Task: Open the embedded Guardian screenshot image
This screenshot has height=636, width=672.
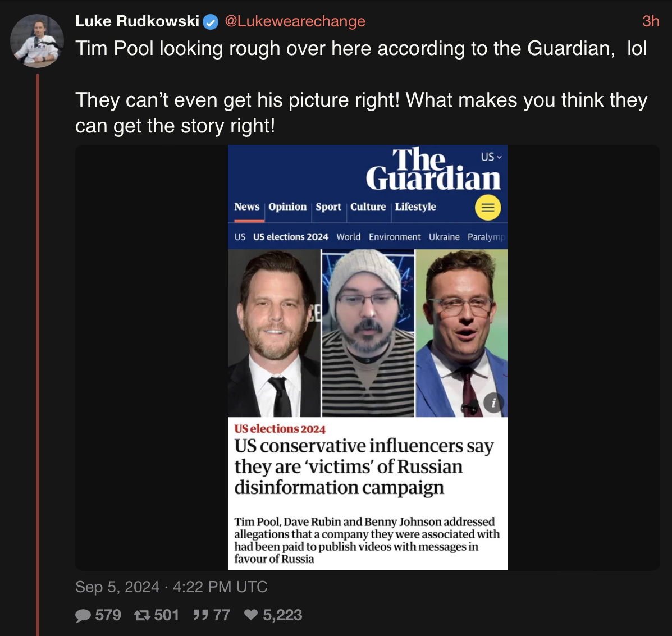Action: point(368,358)
